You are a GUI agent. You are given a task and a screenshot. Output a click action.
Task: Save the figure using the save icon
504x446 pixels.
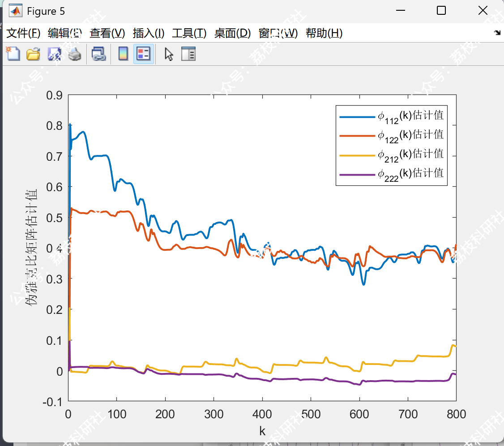click(54, 54)
